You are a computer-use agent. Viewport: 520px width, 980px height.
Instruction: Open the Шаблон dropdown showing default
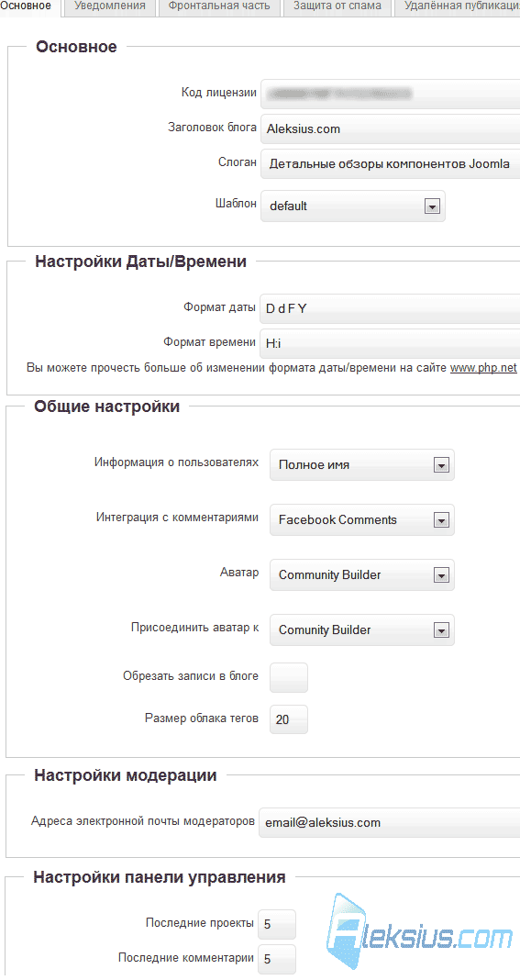(352, 206)
